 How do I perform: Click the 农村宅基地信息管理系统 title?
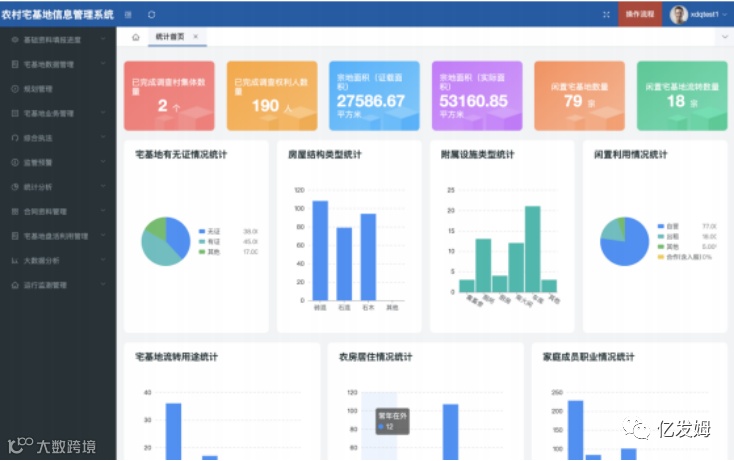(57, 15)
